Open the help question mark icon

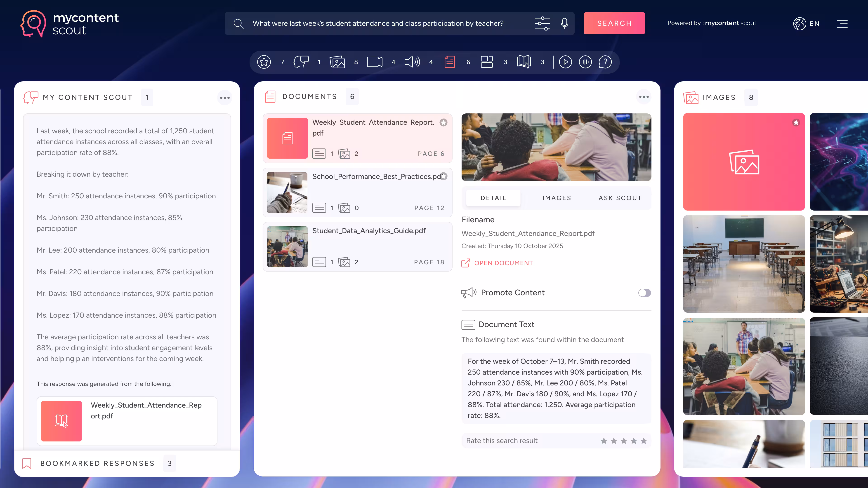coord(605,62)
